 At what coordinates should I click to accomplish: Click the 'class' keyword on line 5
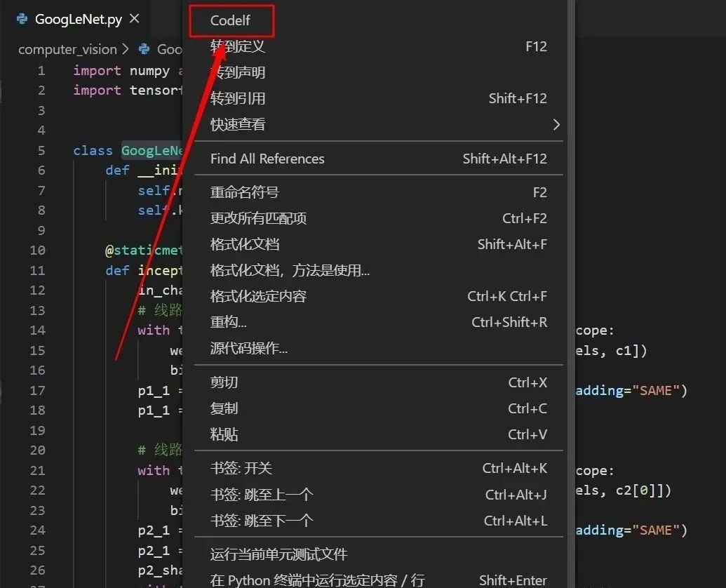93,150
